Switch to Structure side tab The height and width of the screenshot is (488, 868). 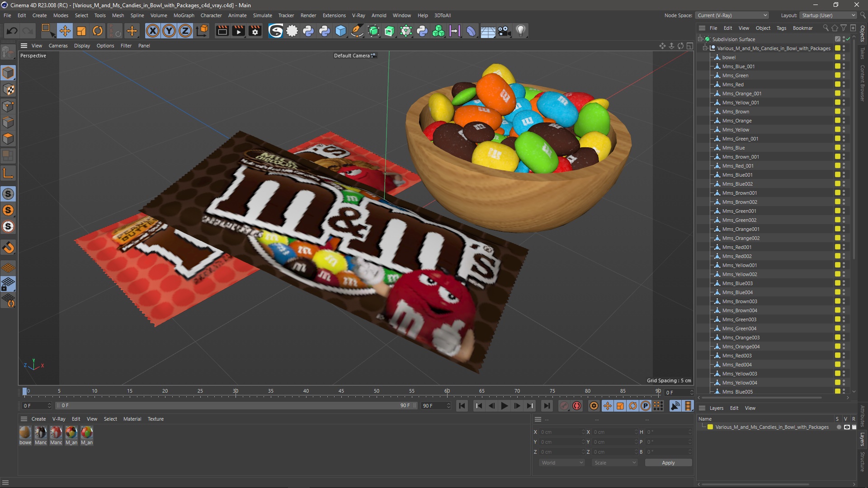click(863, 462)
